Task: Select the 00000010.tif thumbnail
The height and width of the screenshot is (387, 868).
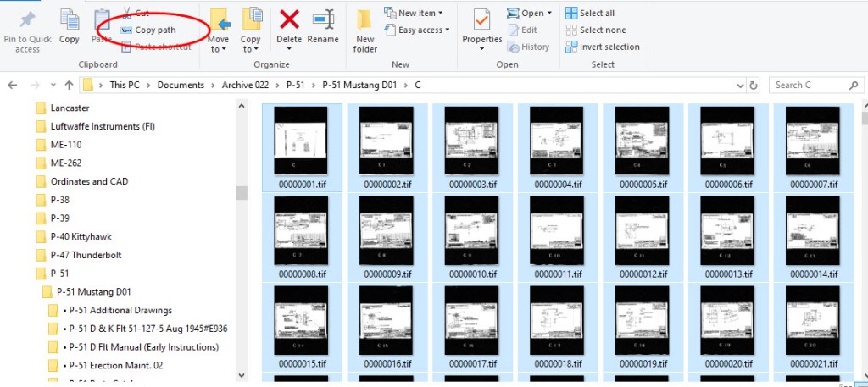Action: 474,235
